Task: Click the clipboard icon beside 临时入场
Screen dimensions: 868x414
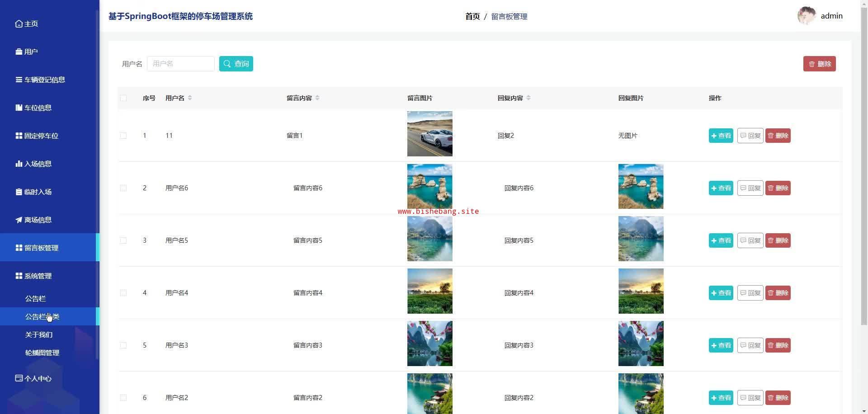Action: click(19, 192)
